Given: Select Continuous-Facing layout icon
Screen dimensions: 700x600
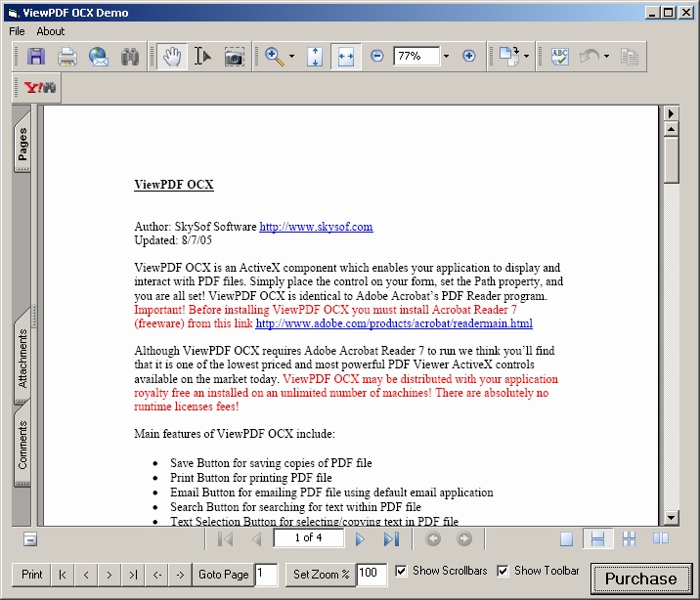Looking at the screenshot, I should tap(629, 538).
